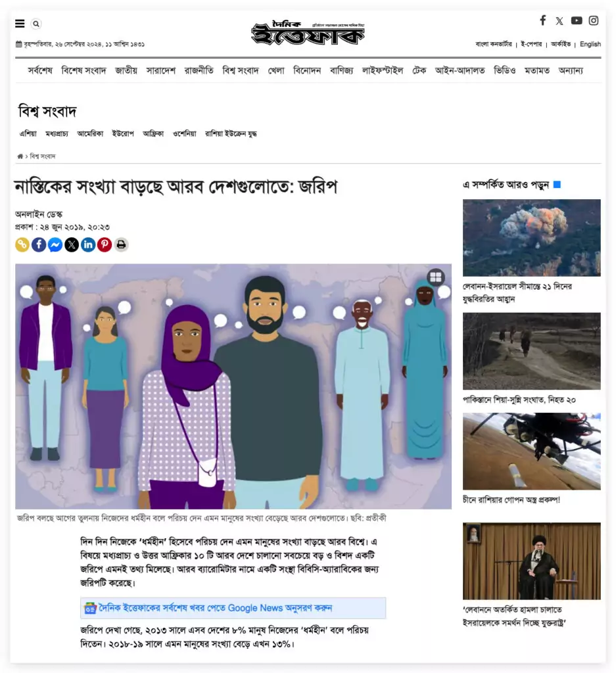This screenshot has height=673, width=616.
Task: Open the ই-পেপার link
Action: click(x=531, y=44)
